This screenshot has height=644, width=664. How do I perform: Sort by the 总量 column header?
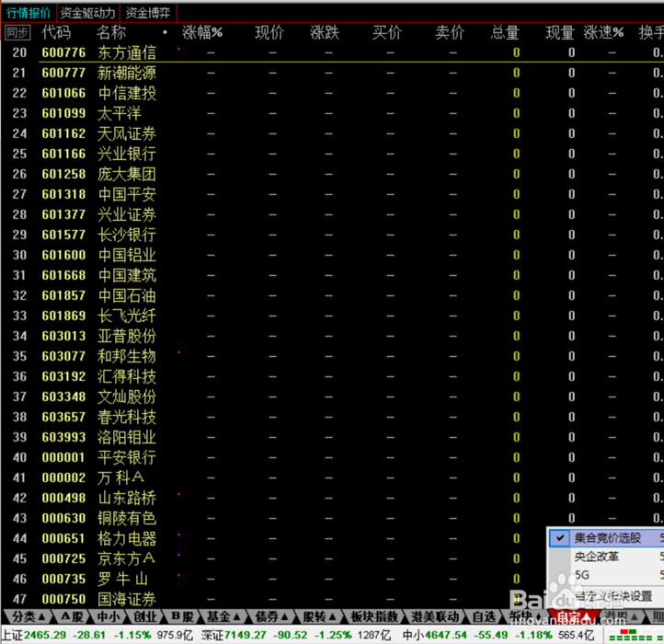tap(505, 32)
